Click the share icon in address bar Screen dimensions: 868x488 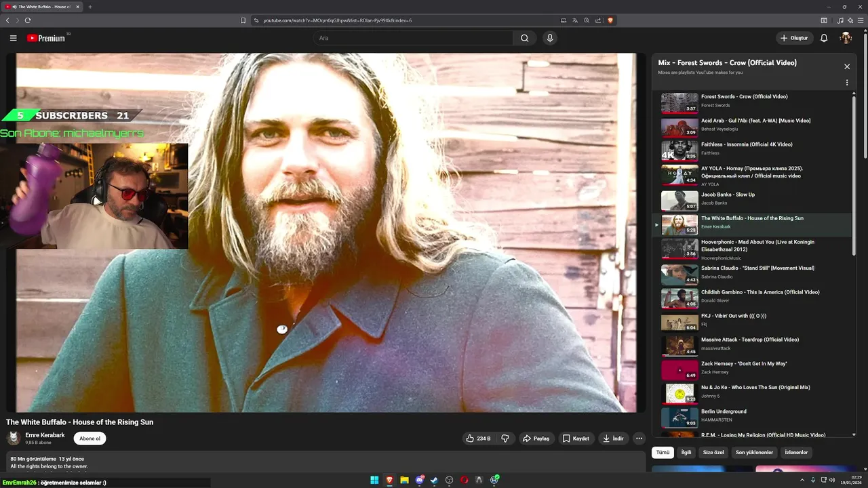coord(598,20)
